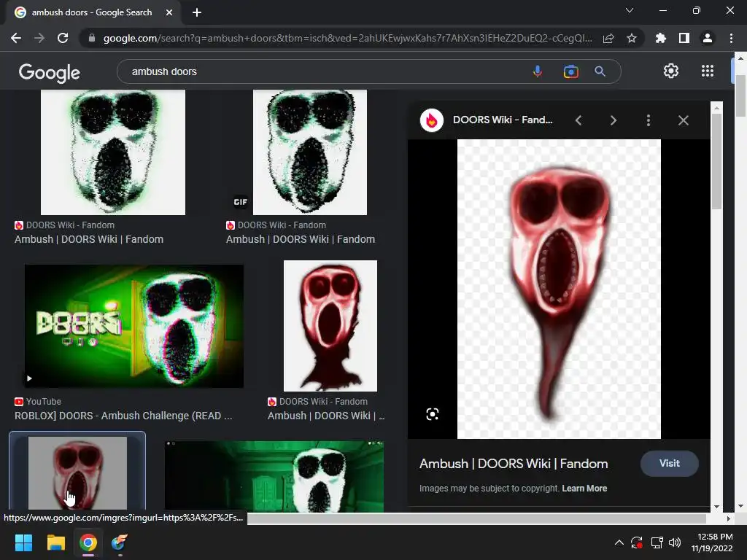Open the GIF Ambush face thumbnail

[310, 152]
